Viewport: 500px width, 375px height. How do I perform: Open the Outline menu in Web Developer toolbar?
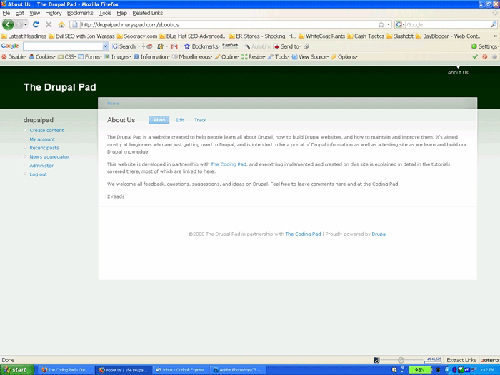[227, 57]
